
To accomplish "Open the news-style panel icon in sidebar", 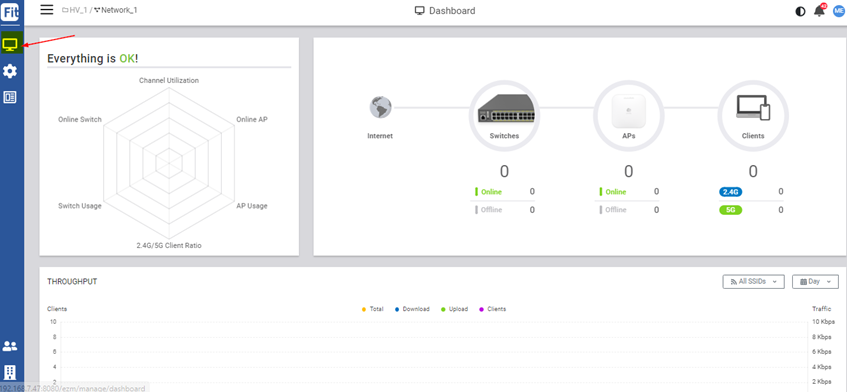I will tap(10, 97).
